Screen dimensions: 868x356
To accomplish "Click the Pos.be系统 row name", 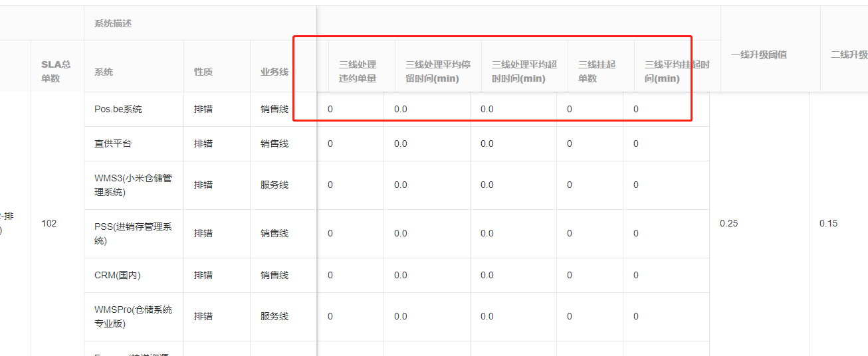I will tap(118, 109).
